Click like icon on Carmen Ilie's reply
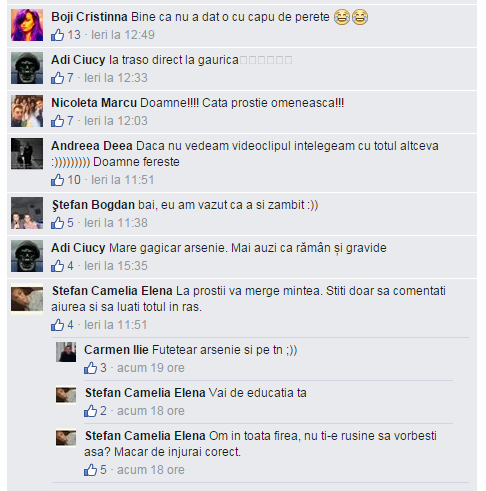 click(x=90, y=368)
